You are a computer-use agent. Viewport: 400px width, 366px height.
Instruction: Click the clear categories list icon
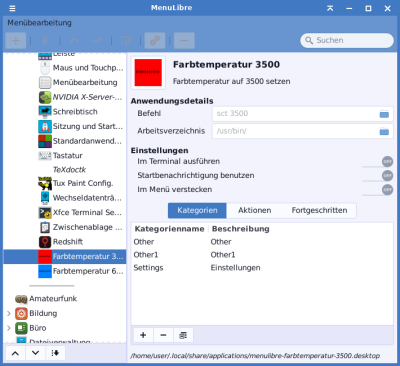click(183, 335)
